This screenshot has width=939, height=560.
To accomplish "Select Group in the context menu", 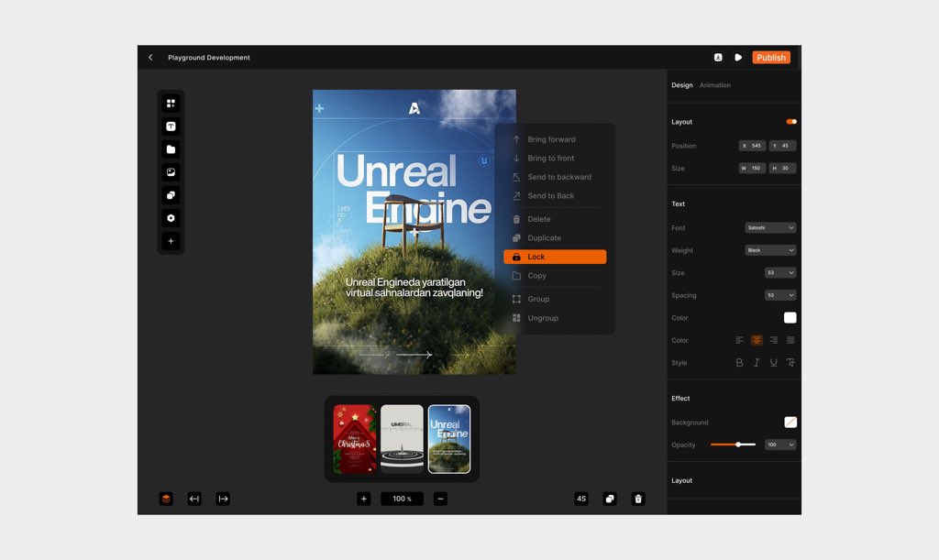I will [x=555, y=299].
